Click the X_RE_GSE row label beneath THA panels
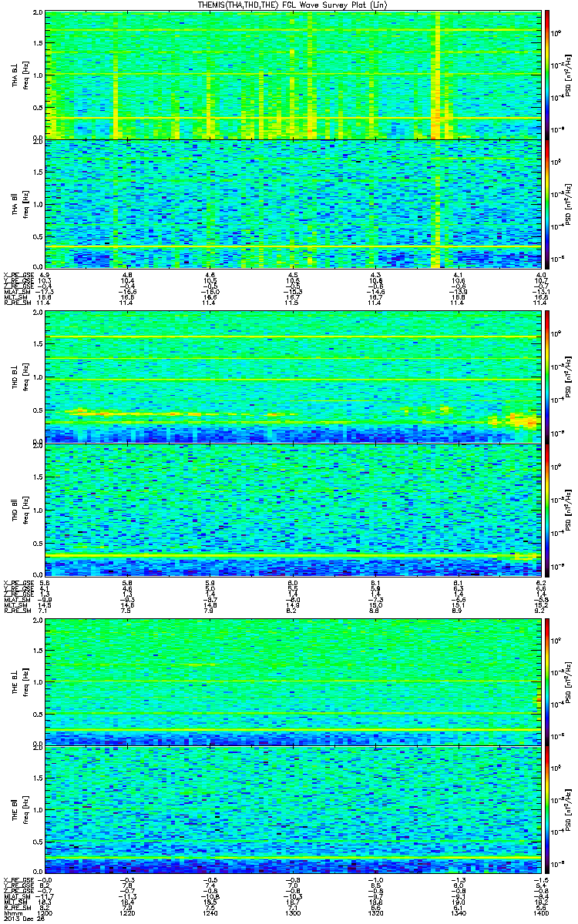 [x=17, y=275]
